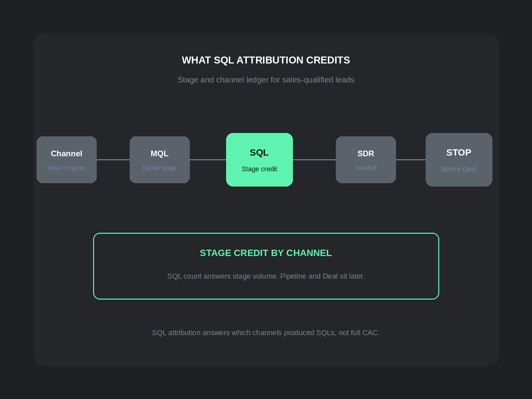Viewport: 532px width, 399px height.
Task: Click the 'Earlier stage' label
Action: tap(160, 168)
